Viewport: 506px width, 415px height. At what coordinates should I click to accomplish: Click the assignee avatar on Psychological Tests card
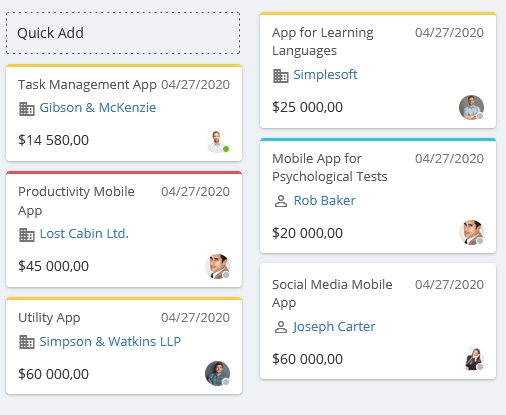point(471,232)
